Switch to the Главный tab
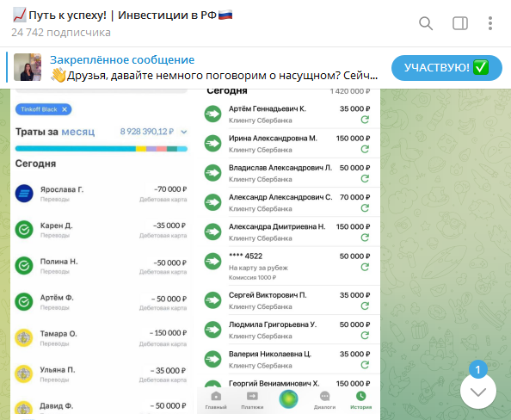The image size is (511, 420). coord(216,400)
